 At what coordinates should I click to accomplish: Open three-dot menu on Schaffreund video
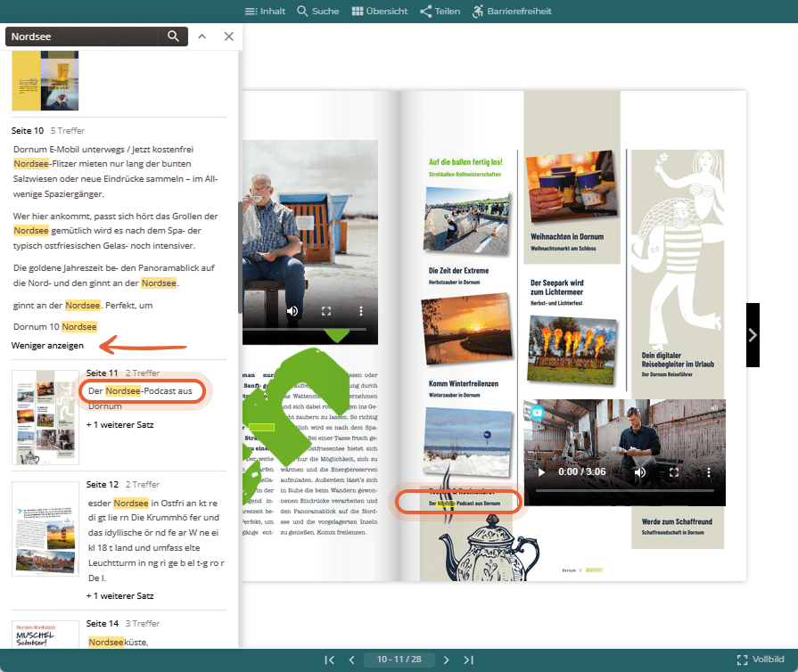[x=709, y=472]
